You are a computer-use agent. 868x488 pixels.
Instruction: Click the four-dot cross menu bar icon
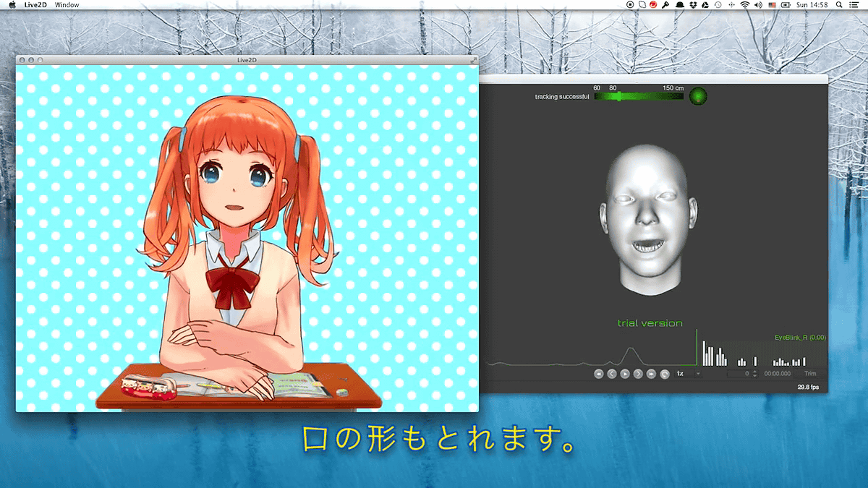click(x=731, y=5)
